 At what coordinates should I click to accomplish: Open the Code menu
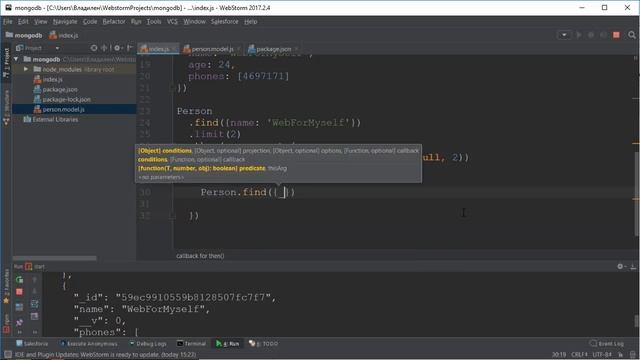click(x=90, y=22)
